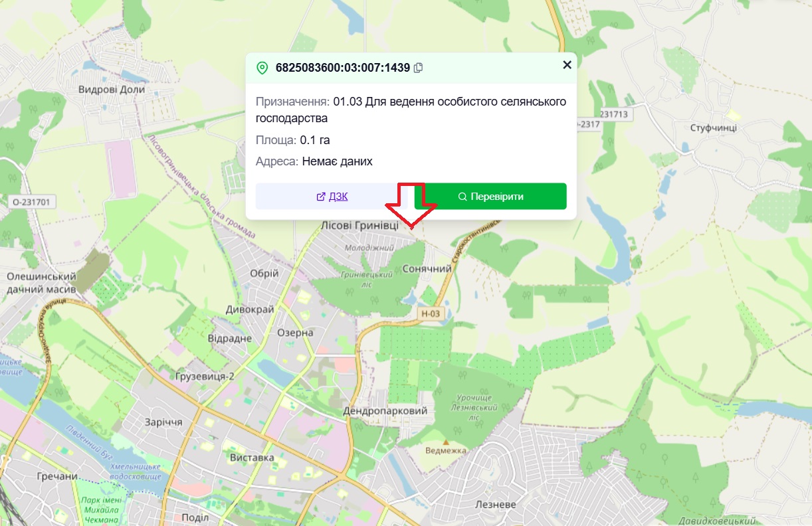Click the Лісові Гринівці label on map

click(359, 225)
